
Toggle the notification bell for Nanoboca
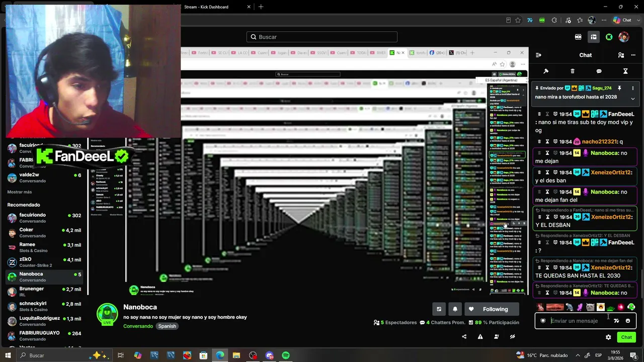click(455, 309)
